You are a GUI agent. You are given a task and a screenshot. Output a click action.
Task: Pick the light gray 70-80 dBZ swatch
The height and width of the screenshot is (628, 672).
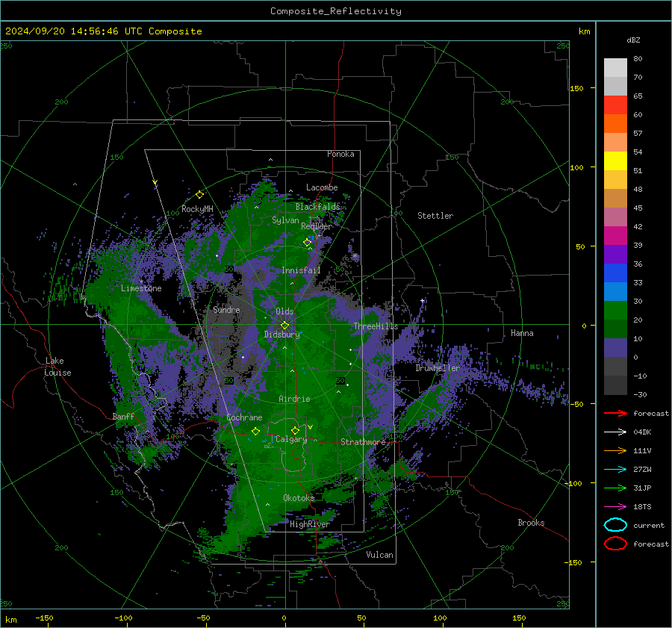(x=615, y=68)
